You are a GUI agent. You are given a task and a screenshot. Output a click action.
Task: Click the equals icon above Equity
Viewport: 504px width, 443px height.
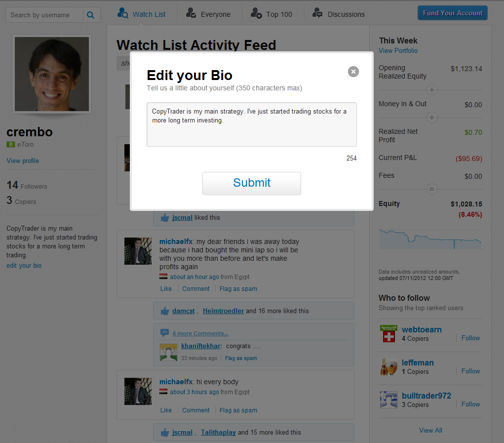[432, 189]
